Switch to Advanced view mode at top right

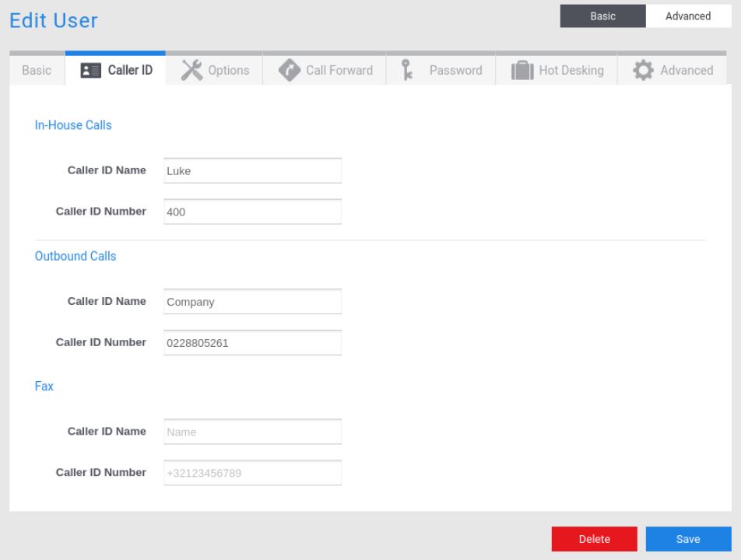point(688,16)
